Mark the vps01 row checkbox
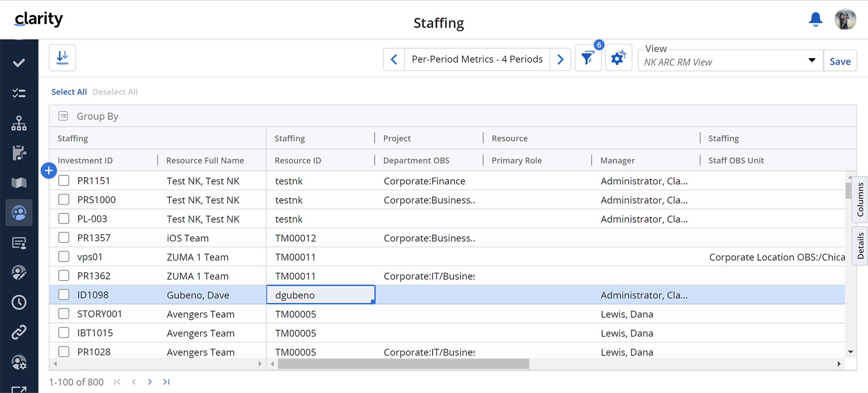The width and height of the screenshot is (868, 393). pos(64,257)
